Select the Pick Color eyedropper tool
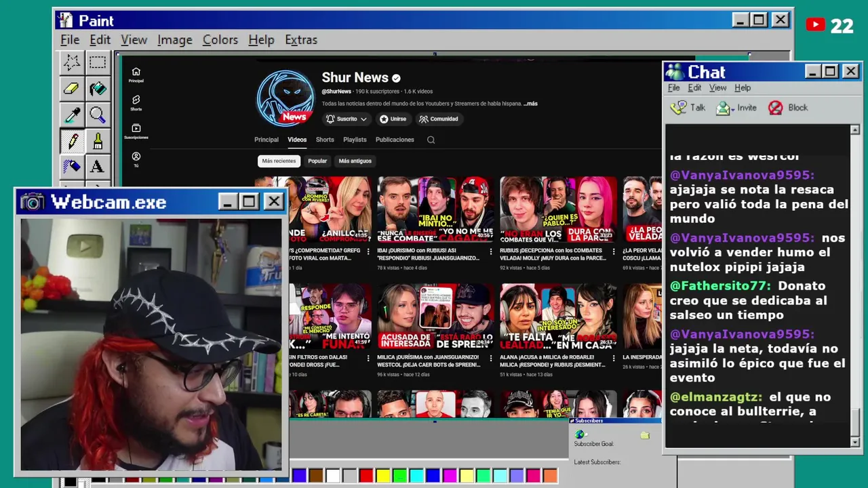Image resolution: width=868 pixels, height=488 pixels. tap(72, 115)
